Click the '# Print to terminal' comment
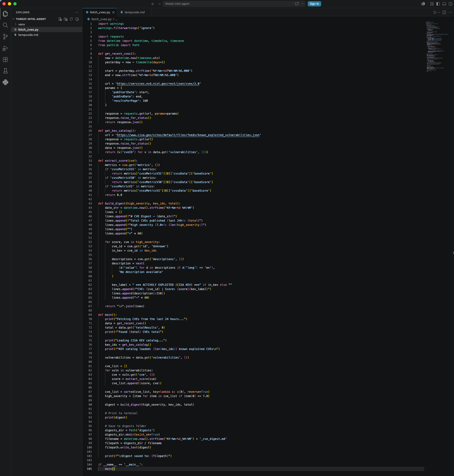The image size is (454, 476). point(121,413)
